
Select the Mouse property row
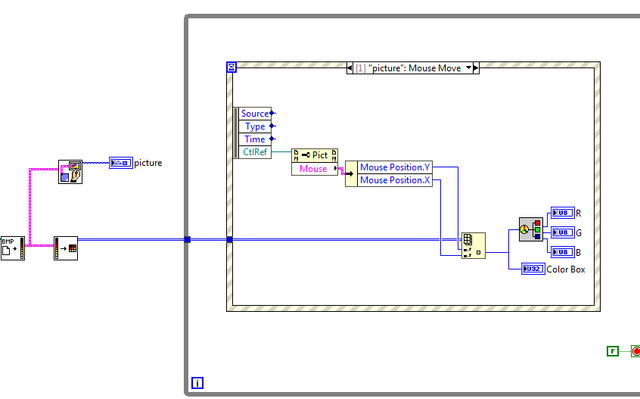[x=314, y=168]
